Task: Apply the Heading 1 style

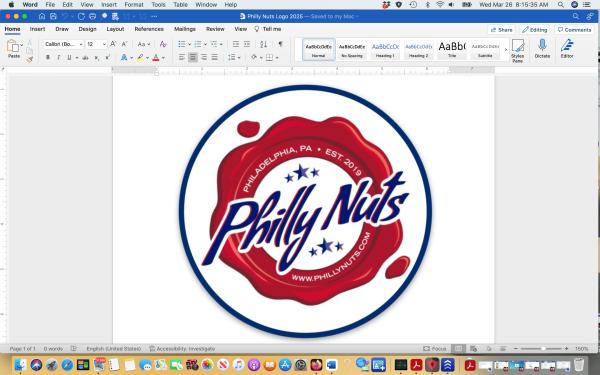Action: coord(385,50)
